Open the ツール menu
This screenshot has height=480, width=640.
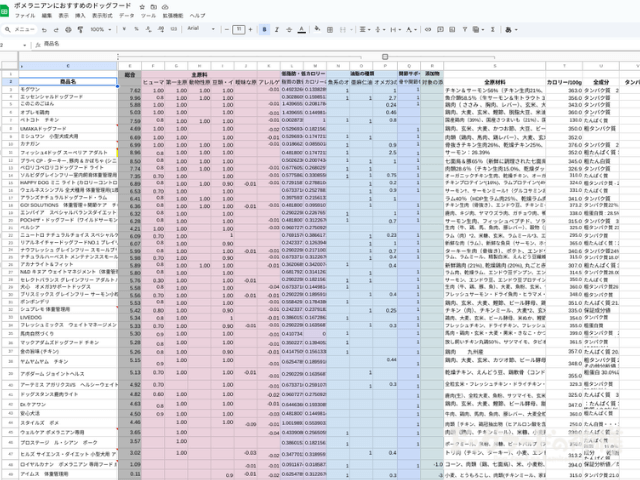[x=148, y=16]
